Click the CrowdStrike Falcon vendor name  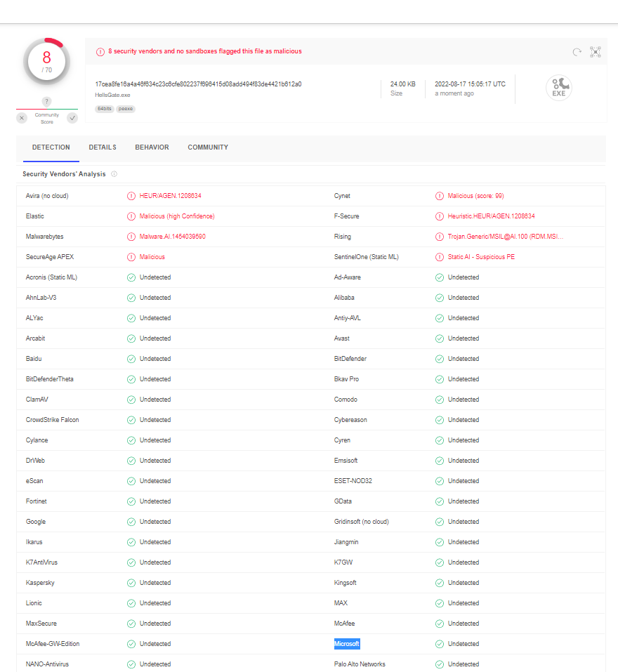(52, 420)
